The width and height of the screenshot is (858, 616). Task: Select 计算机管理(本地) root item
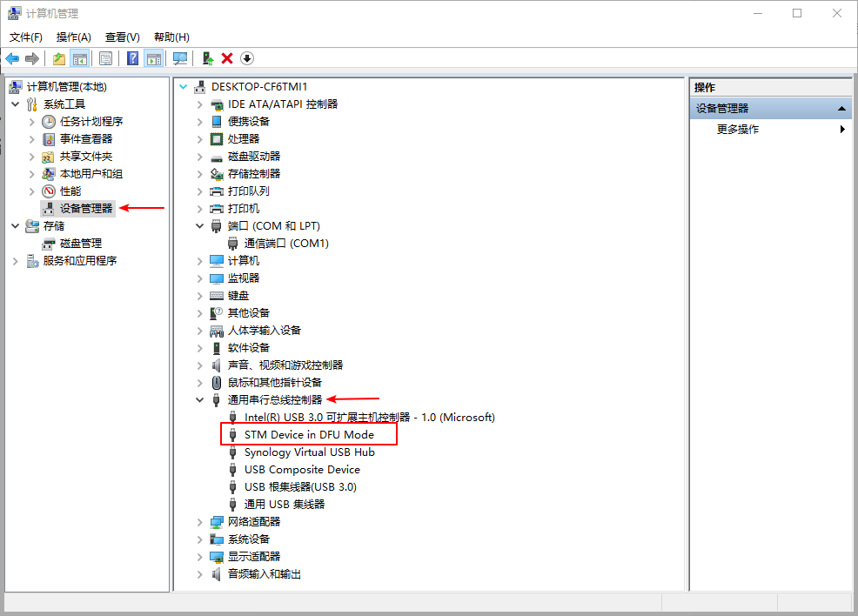coord(66,86)
